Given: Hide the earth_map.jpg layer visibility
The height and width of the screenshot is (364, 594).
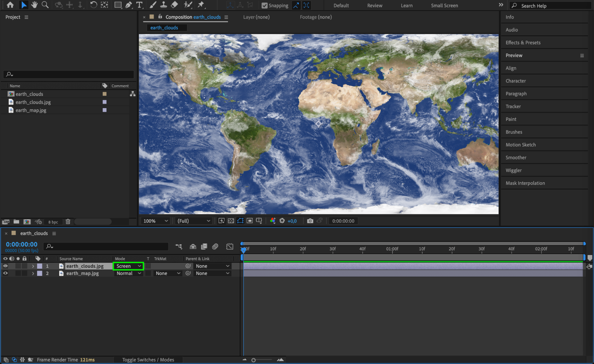Looking at the screenshot, I should pos(5,273).
